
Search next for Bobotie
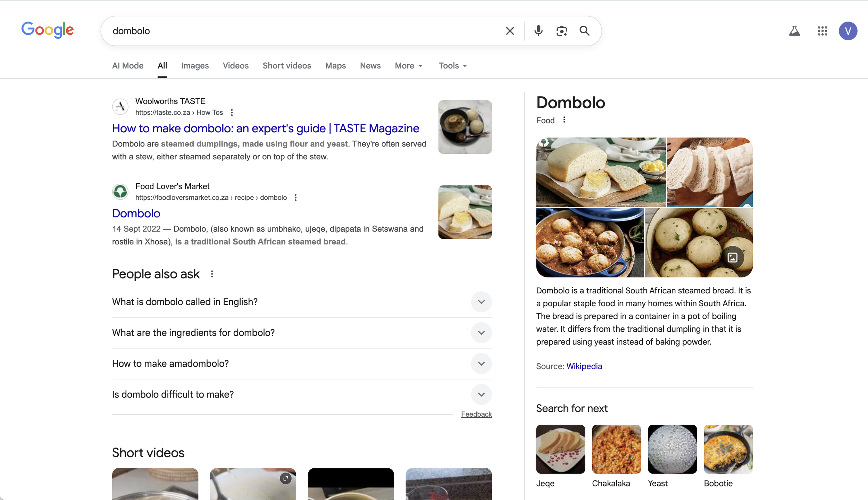[728, 456]
